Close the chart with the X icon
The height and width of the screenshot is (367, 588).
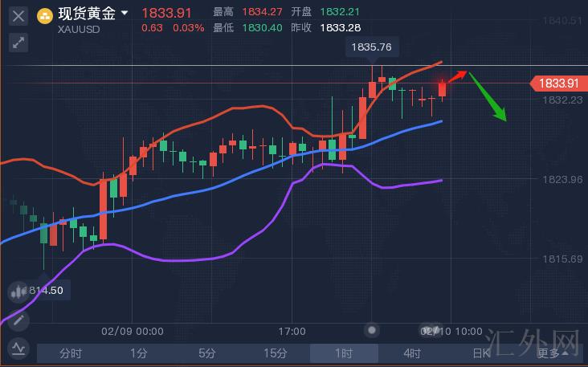pyautogui.click(x=18, y=16)
